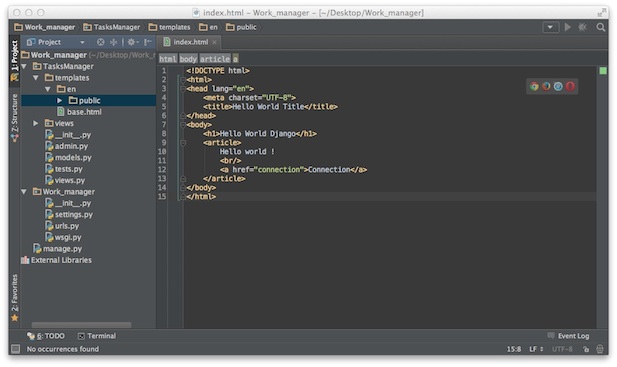Expand the public folder
617x367 pixels.
pyautogui.click(x=59, y=101)
